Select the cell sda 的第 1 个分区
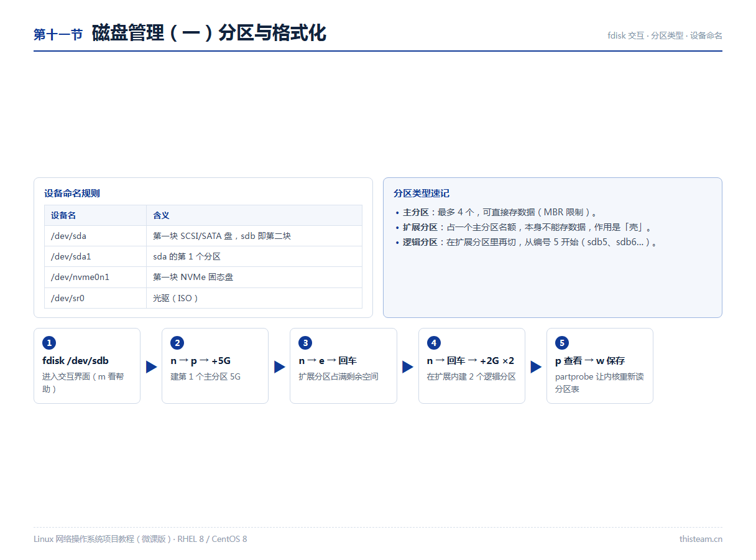Image resolution: width=756 pixels, height=560 pixels. [x=254, y=256]
